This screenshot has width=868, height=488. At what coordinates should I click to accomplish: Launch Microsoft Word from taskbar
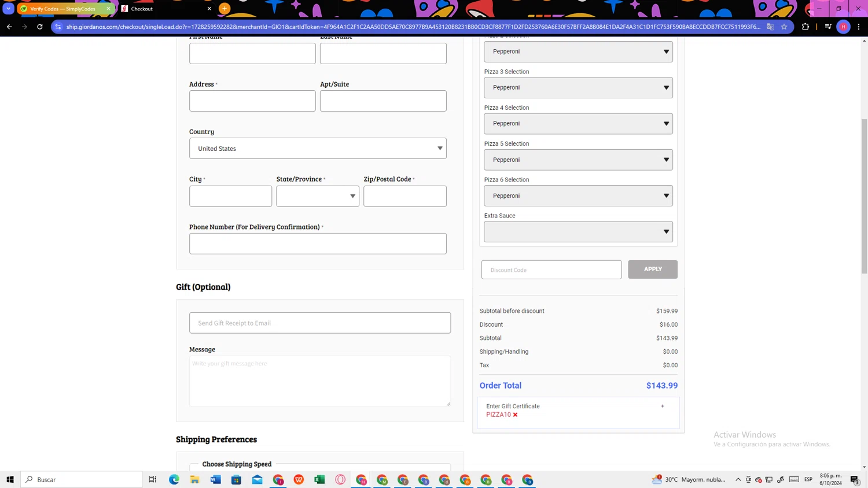click(x=216, y=479)
